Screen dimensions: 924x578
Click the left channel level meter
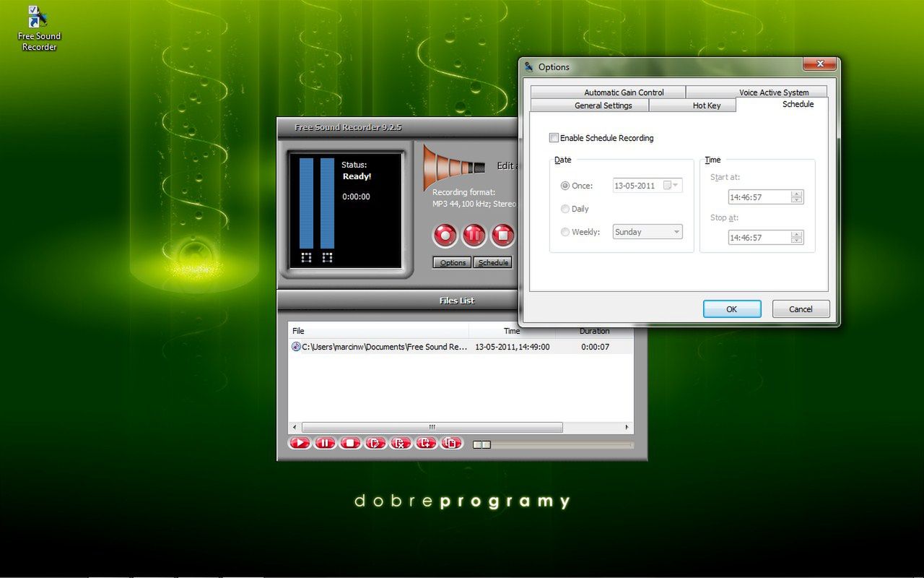(x=306, y=203)
